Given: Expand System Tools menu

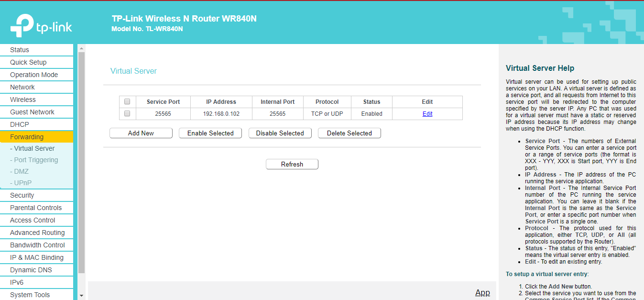Looking at the screenshot, I should click(x=36, y=295).
